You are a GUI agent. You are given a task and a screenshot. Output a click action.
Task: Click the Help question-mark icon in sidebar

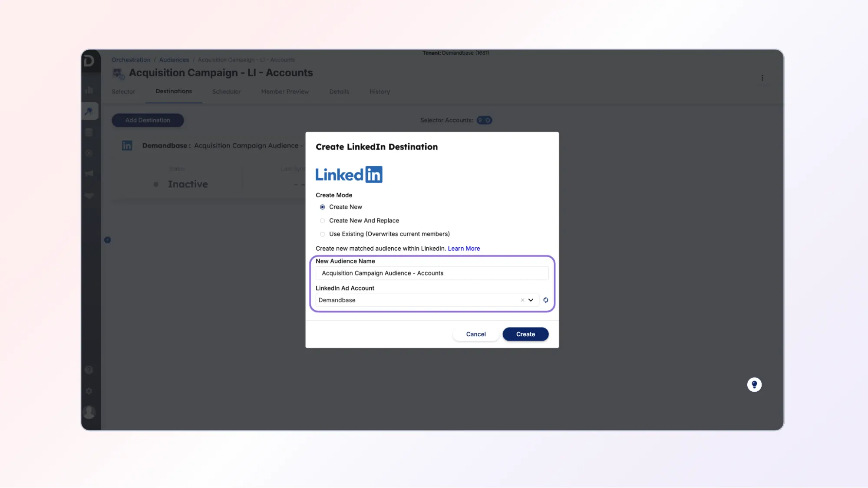tap(89, 370)
